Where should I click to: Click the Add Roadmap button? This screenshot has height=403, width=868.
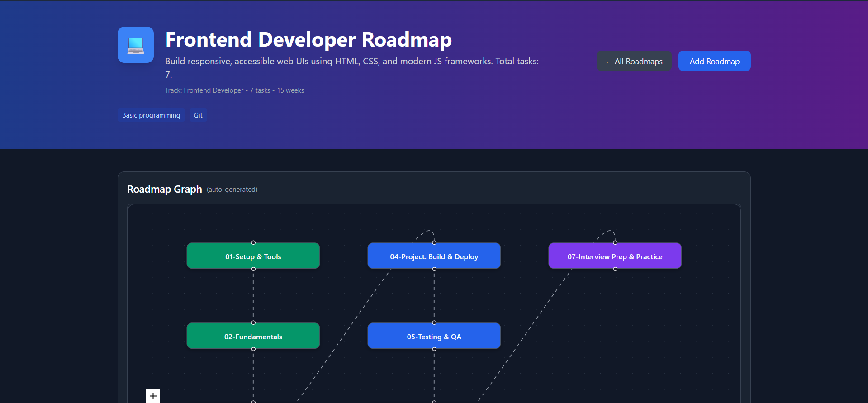click(715, 61)
